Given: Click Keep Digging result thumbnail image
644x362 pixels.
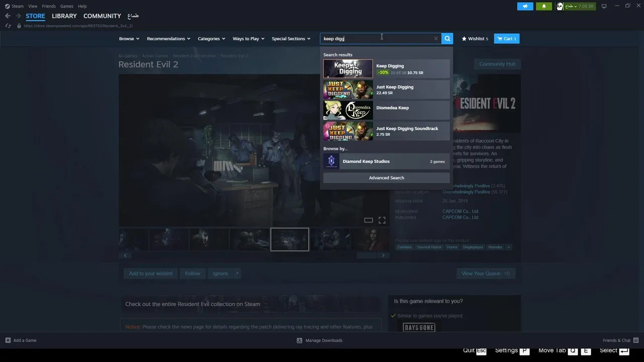Looking at the screenshot, I should [x=348, y=69].
